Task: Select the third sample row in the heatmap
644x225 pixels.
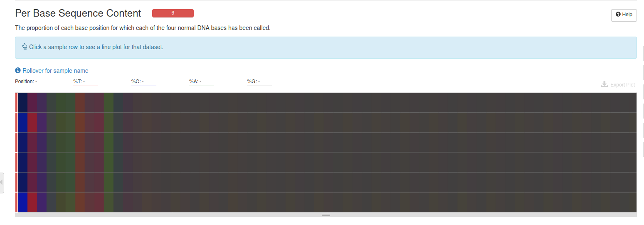Action: point(326,142)
